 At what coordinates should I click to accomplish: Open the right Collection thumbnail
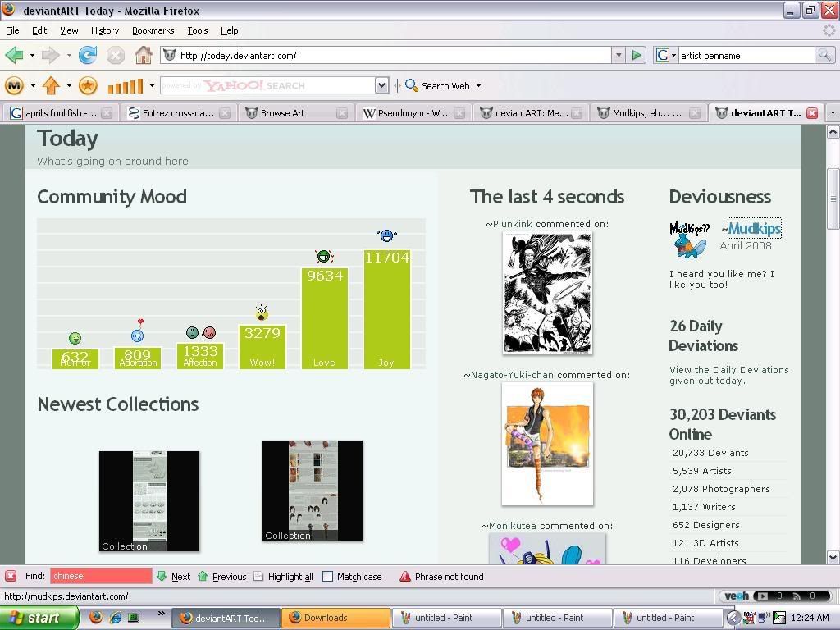(313, 491)
